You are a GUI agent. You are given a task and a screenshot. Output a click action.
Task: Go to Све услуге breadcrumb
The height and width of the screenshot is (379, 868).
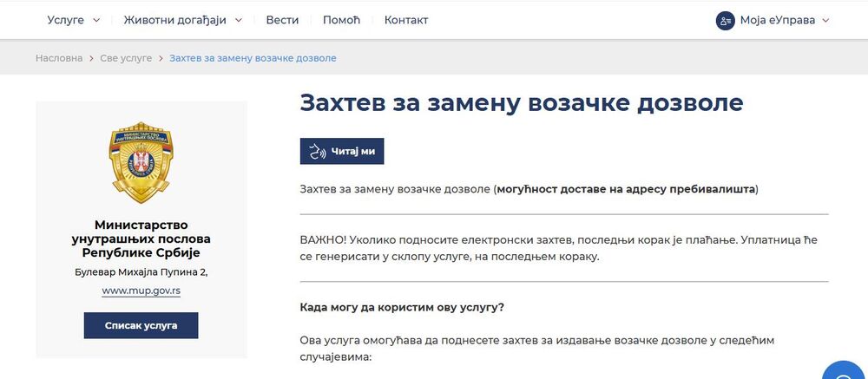[x=126, y=58]
